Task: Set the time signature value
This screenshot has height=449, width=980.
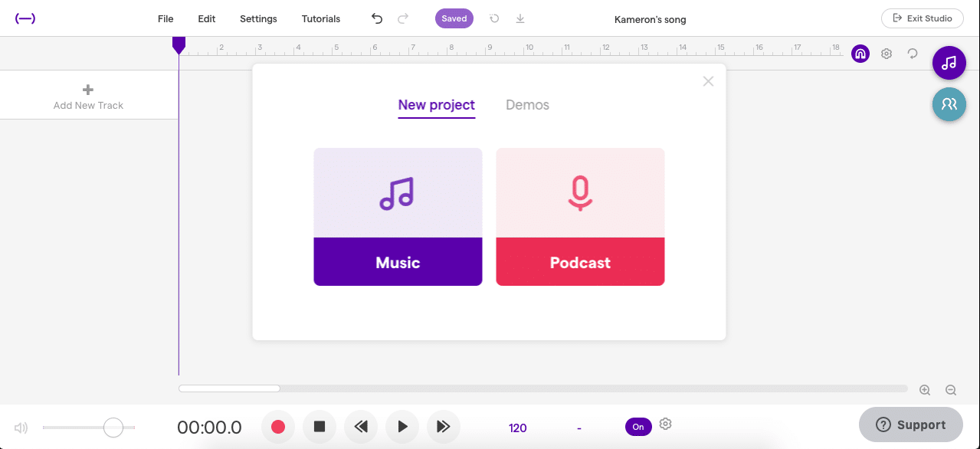Action: pos(578,427)
